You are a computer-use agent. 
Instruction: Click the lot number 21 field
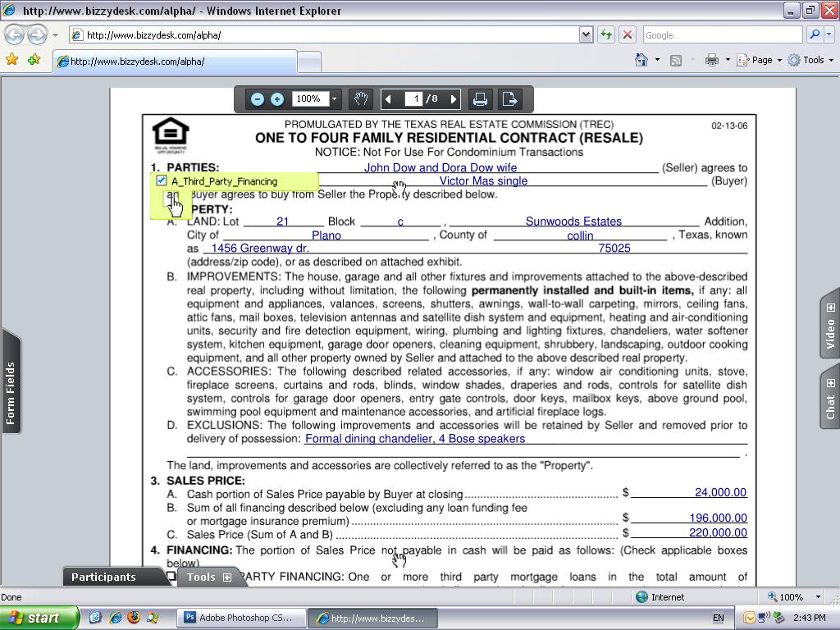coord(283,221)
